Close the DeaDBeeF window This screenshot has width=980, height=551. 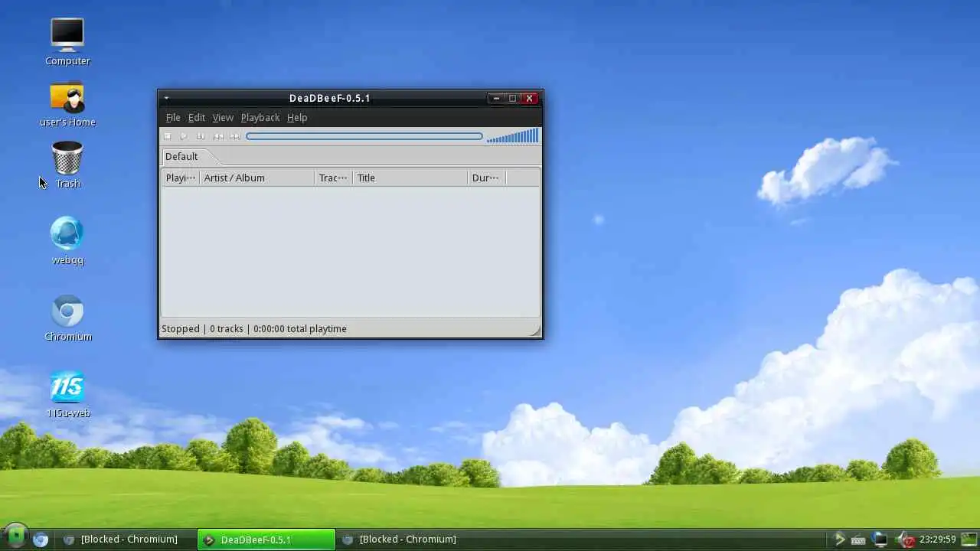[x=529, y=98]
